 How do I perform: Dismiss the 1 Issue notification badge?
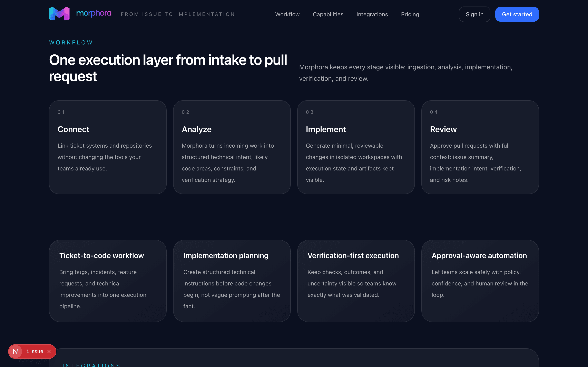tap(49, 351)
